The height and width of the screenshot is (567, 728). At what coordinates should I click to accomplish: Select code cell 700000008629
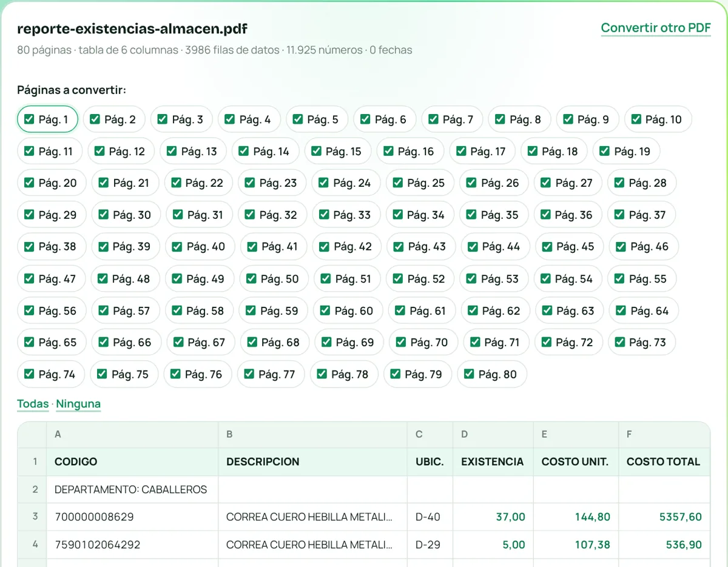tap(132, 517)
